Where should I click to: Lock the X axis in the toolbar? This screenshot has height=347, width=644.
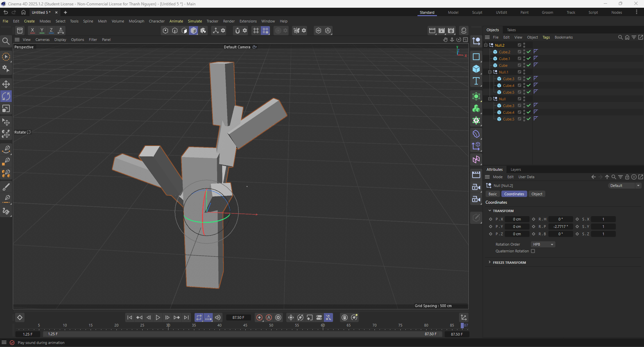tap(32, 31)
